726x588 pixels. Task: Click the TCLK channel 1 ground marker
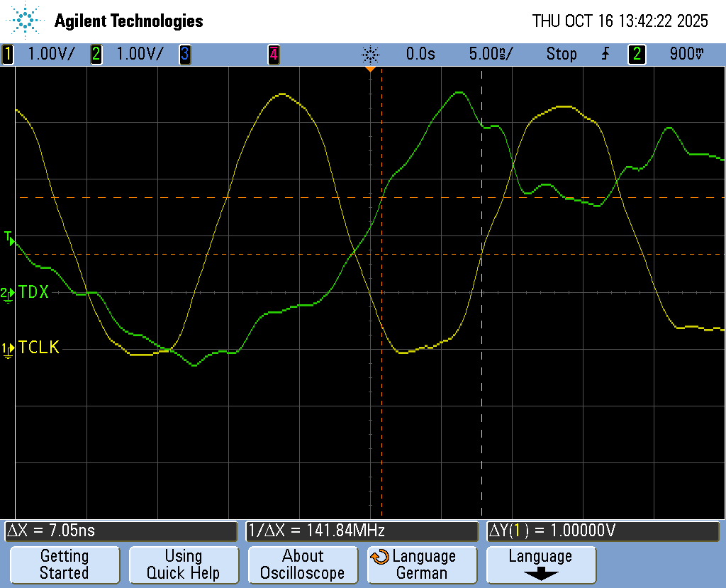[7, 348]
